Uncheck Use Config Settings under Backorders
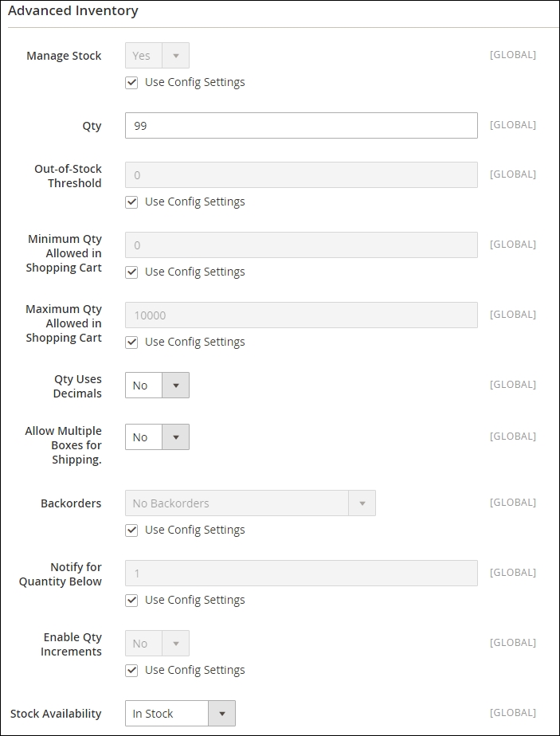 pos(132,530)
